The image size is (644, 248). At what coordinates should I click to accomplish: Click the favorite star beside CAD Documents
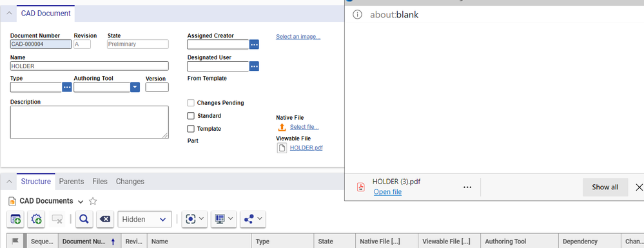93,201
